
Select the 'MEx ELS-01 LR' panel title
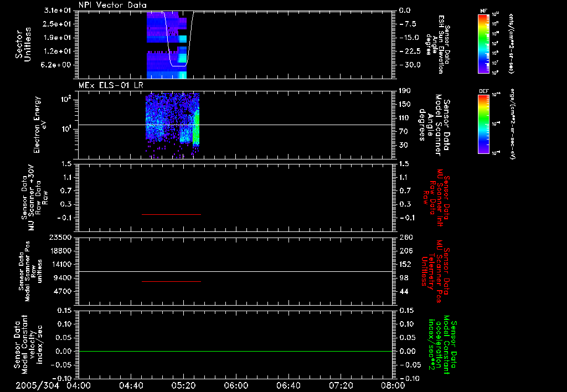[111, 85]
